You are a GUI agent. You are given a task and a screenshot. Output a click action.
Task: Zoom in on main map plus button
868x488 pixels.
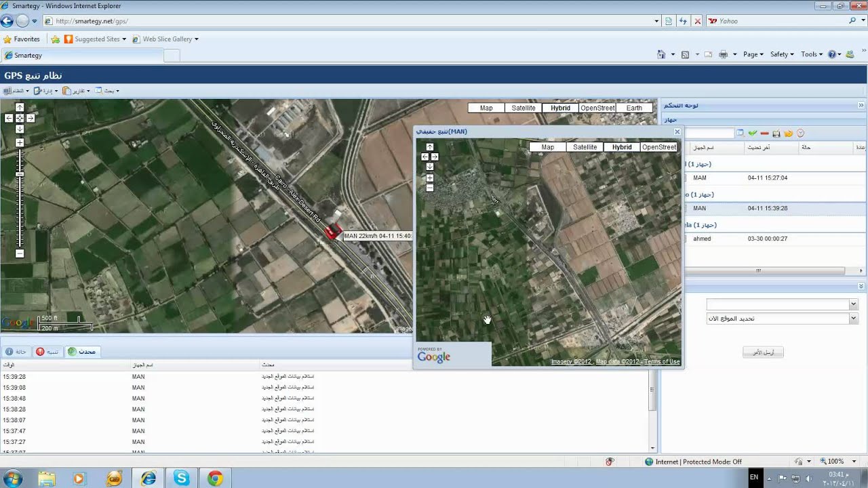(x=20, y=142)
